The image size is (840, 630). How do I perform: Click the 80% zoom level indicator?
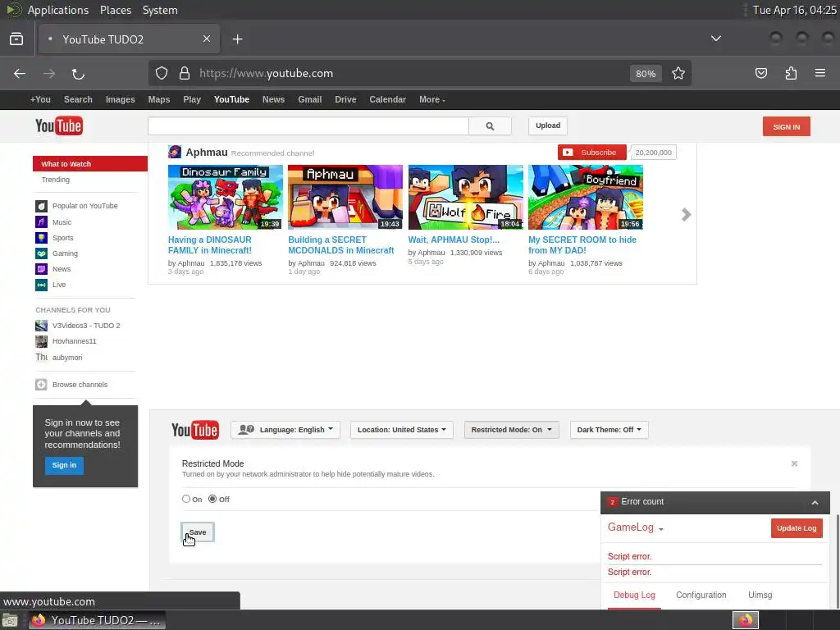[646, 74]
